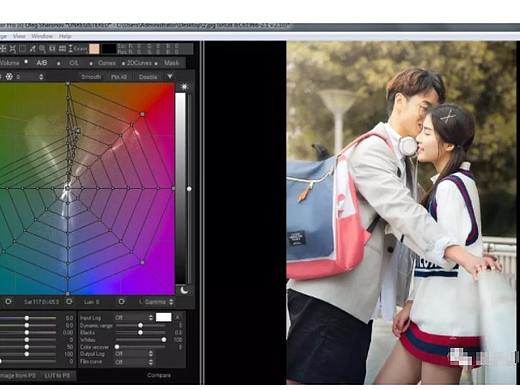Click the bottom edge grid control point
The width and height of the screenshot is (520, 390).
click(x=68, y=294)
